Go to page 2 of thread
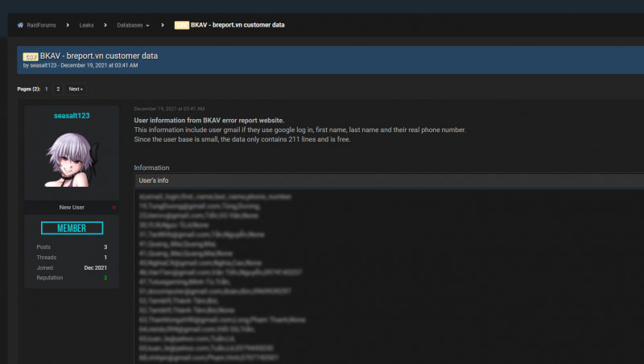644x364 pixels. [58, 89]
